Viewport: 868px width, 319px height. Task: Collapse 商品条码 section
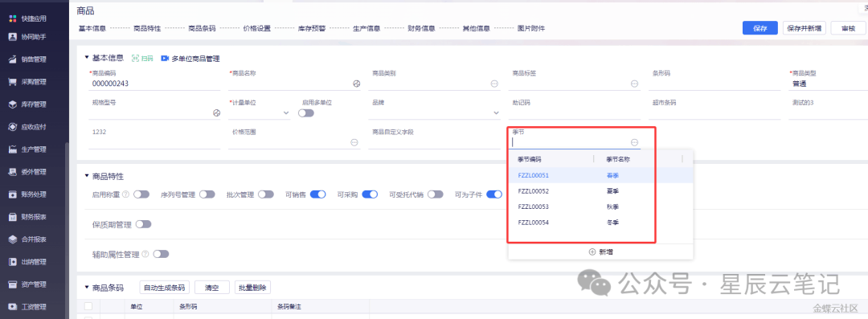(x=86, y=288)
